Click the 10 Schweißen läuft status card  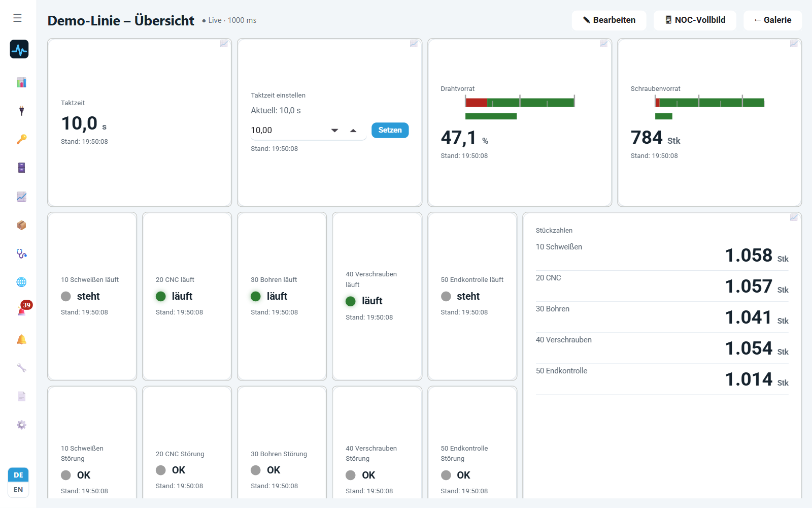tap(92, 296)
